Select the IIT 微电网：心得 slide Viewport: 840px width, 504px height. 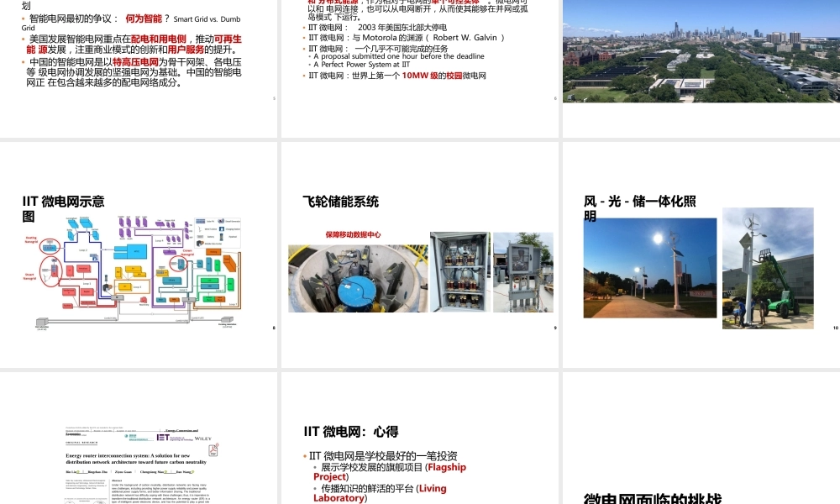point(420,438)
